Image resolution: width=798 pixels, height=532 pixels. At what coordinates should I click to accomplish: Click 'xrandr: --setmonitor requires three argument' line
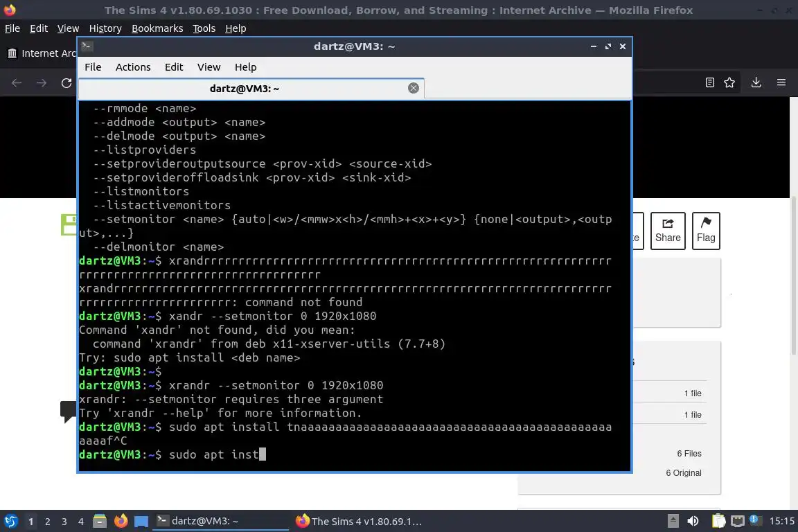231,400
